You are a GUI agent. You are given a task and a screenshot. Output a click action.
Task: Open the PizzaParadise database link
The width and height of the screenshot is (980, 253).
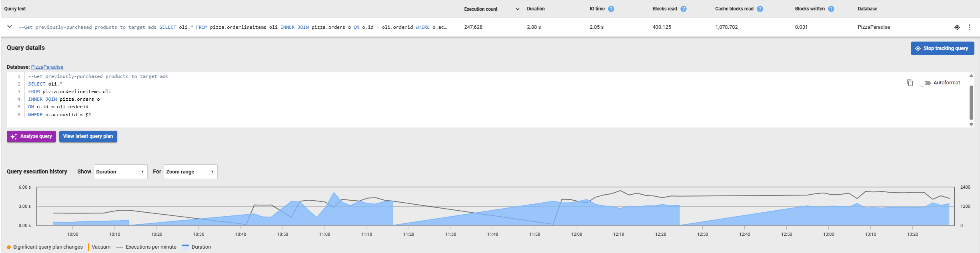[x=47, y=67]
